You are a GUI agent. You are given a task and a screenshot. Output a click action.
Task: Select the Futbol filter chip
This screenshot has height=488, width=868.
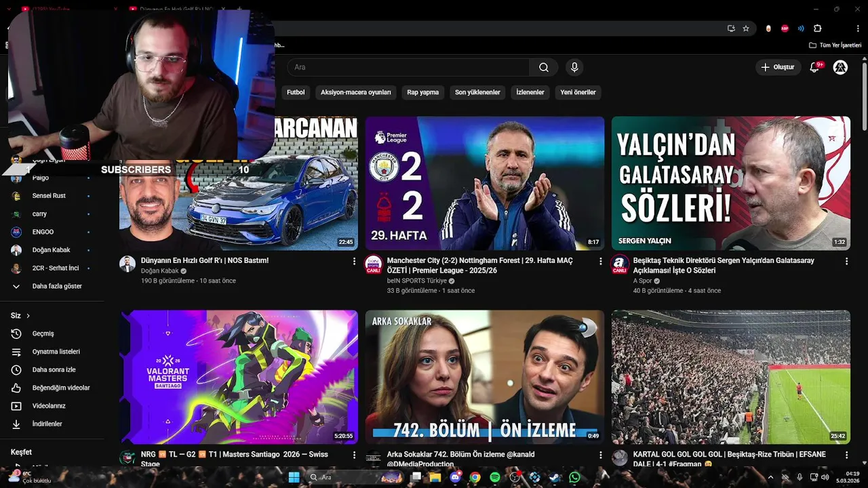point(296,92)
